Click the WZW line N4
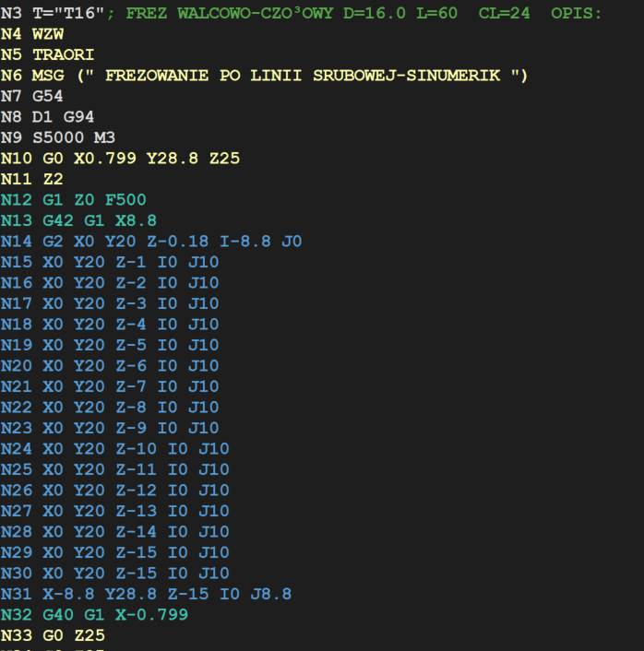The width and height of the screenshot is (644, 651). [x=26, y=34]
